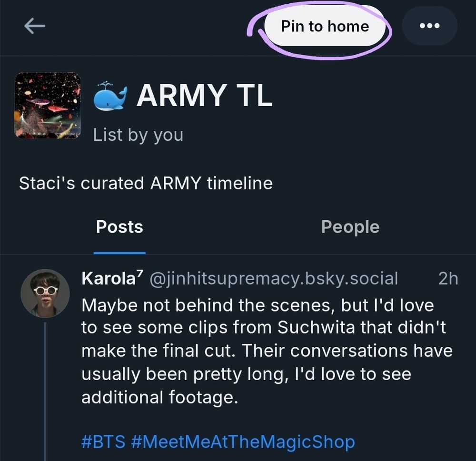Open the #BTS hashtag
This screenshot has width=476, height=461.
[103, 441]
